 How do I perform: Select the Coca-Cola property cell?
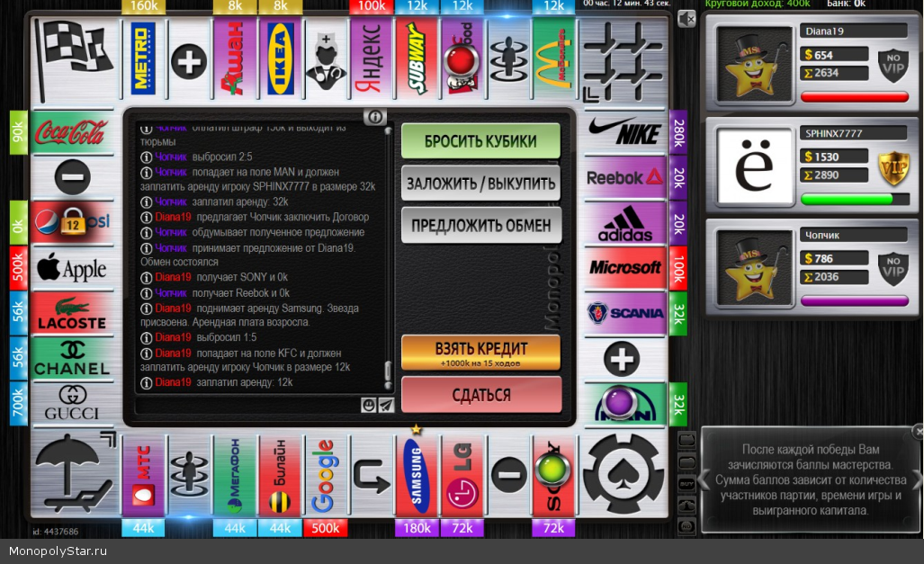pyautogui.click(x=73, y=132)
